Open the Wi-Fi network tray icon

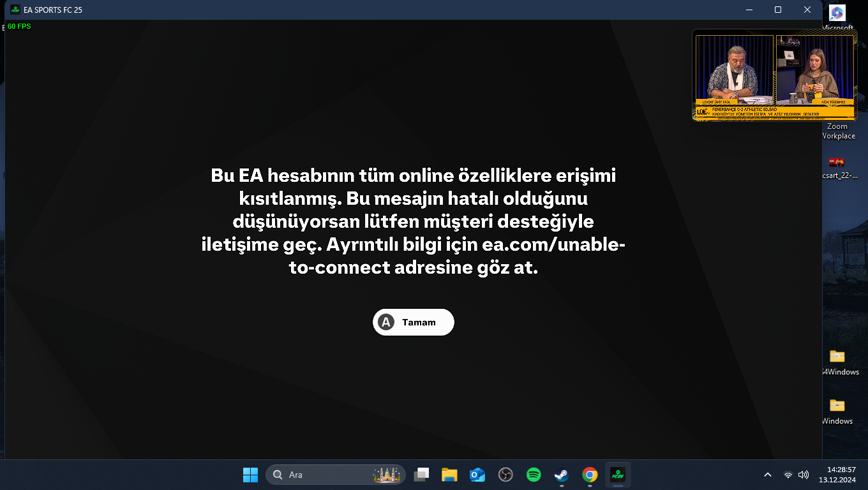[x=788, y=475]
